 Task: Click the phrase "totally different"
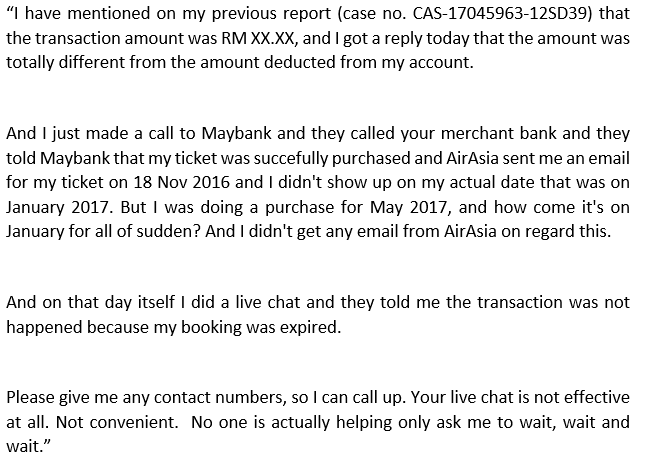64,62
